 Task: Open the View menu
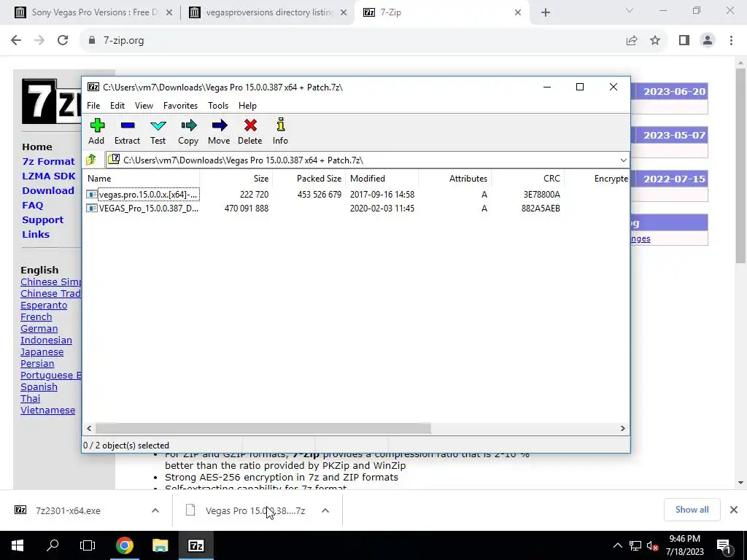(144, 106)
